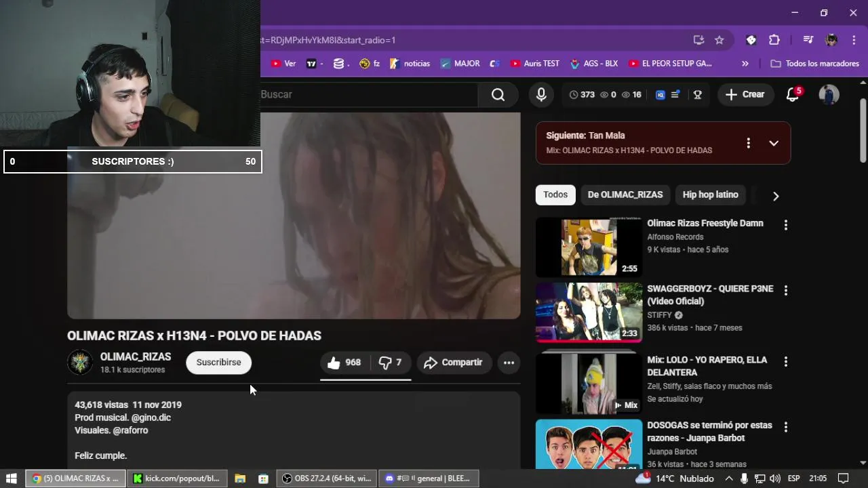Click the Crear button

[x=745, y=95]
